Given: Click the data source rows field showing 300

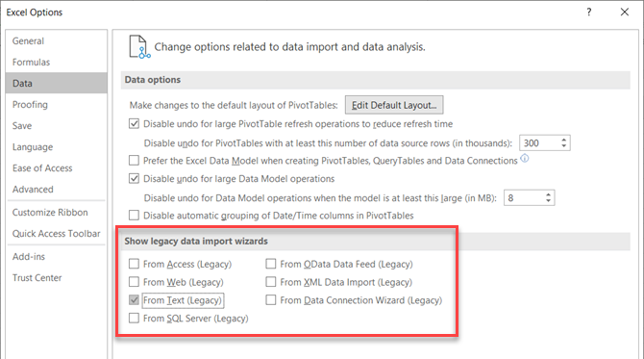Looking at the screenshot, I should (539, 143).
